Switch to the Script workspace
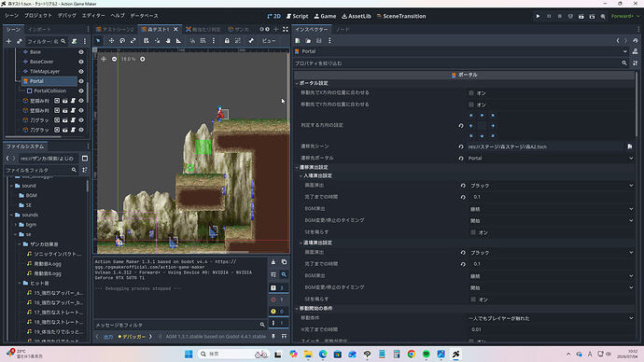644x362 pixels. pos(297,16)
